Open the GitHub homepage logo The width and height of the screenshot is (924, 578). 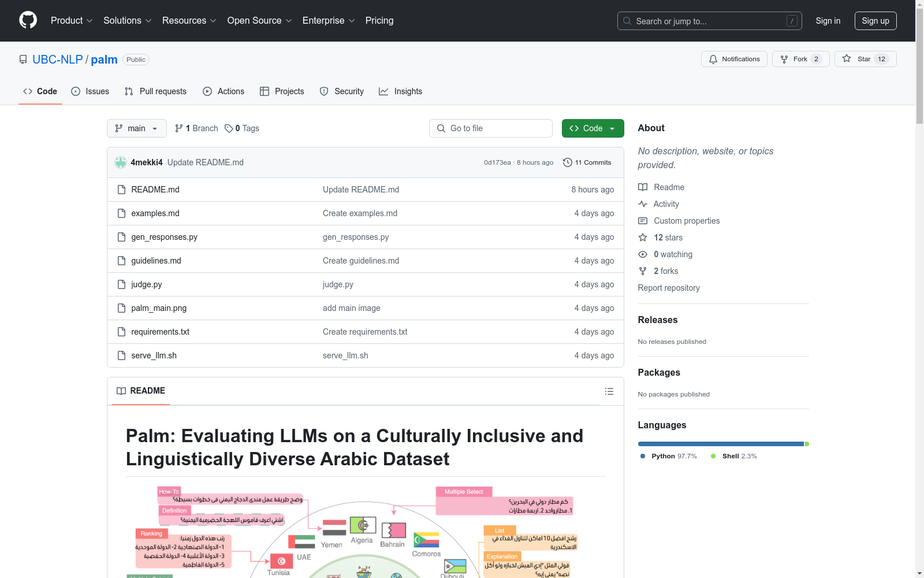[28, 20]
